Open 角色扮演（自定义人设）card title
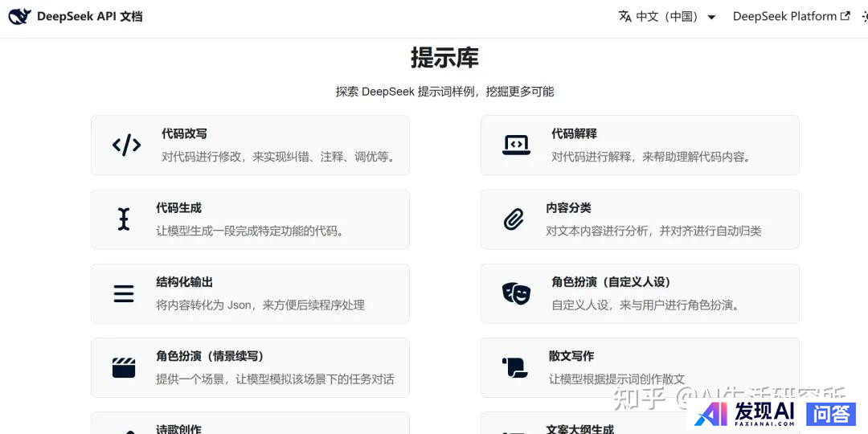Screen dimensions: 868x434 tap(612, 282)
